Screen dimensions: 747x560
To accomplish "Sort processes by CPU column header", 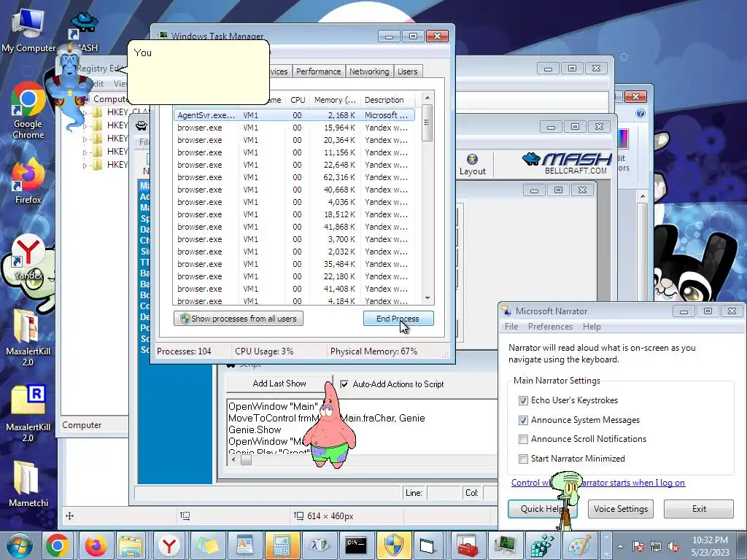I will click(298, 100).
